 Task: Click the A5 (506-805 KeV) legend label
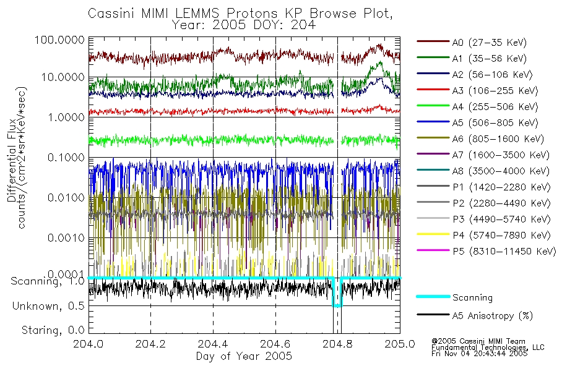495,123
